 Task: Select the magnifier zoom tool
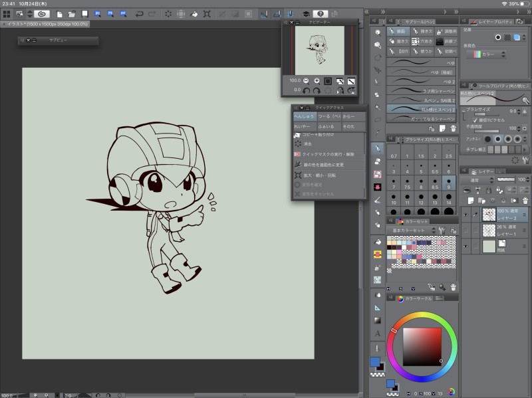tap(377, 32)
